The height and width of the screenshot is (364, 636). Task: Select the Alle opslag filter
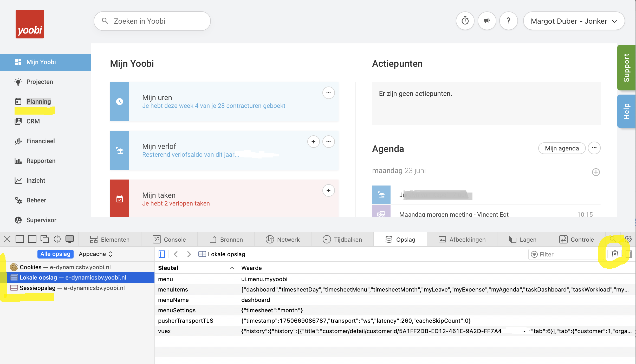tap(55, 254)
